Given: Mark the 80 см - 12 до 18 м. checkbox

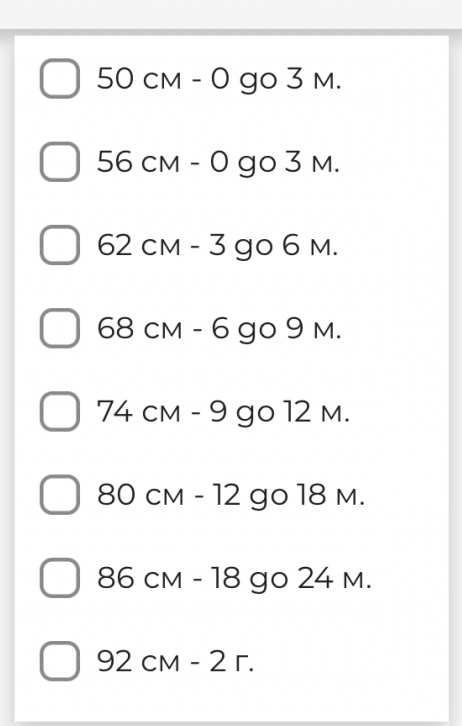Looking at the screenshot, I should pos(60,494).
